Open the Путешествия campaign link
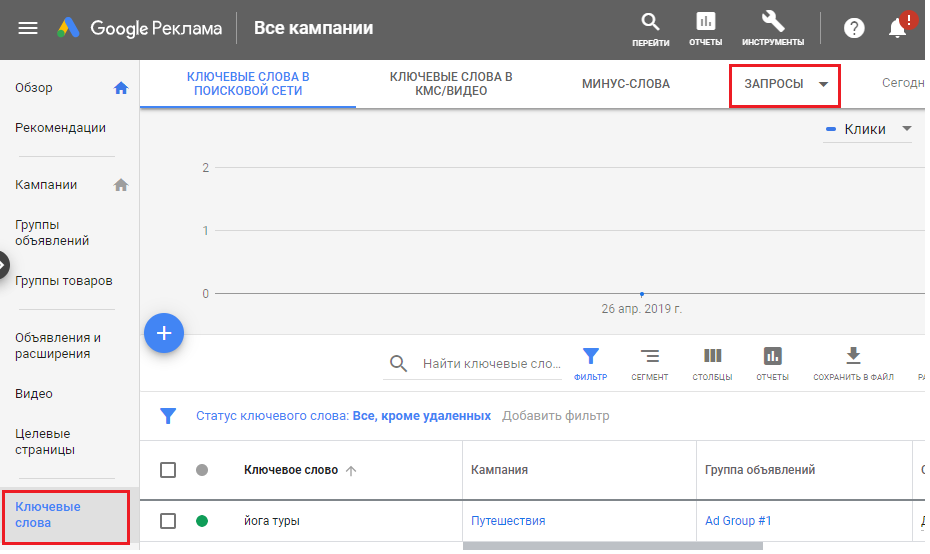Image resolution: width=930 pixels, height=554 pixels. pyautogui.click(x=508, y=521)
